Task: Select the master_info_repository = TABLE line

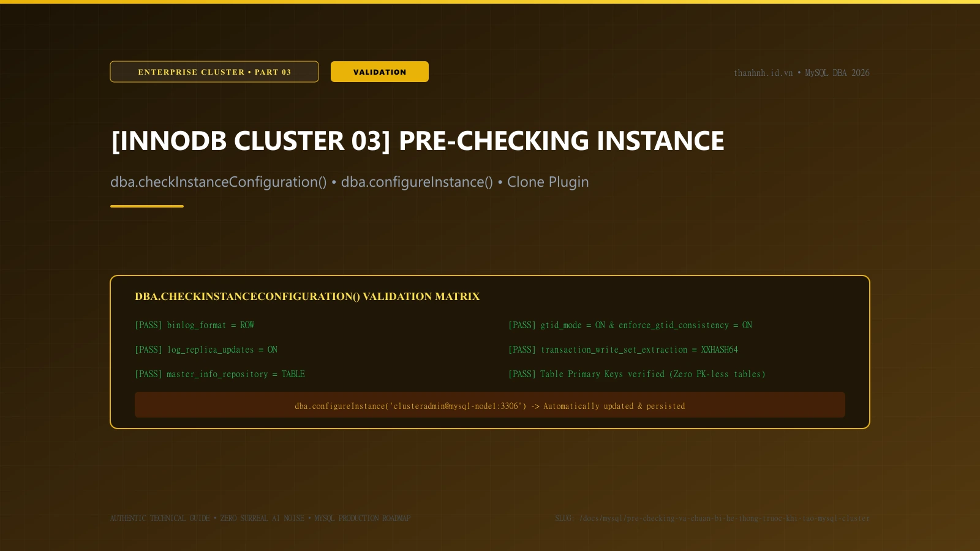Action: (x=220, y=374)
